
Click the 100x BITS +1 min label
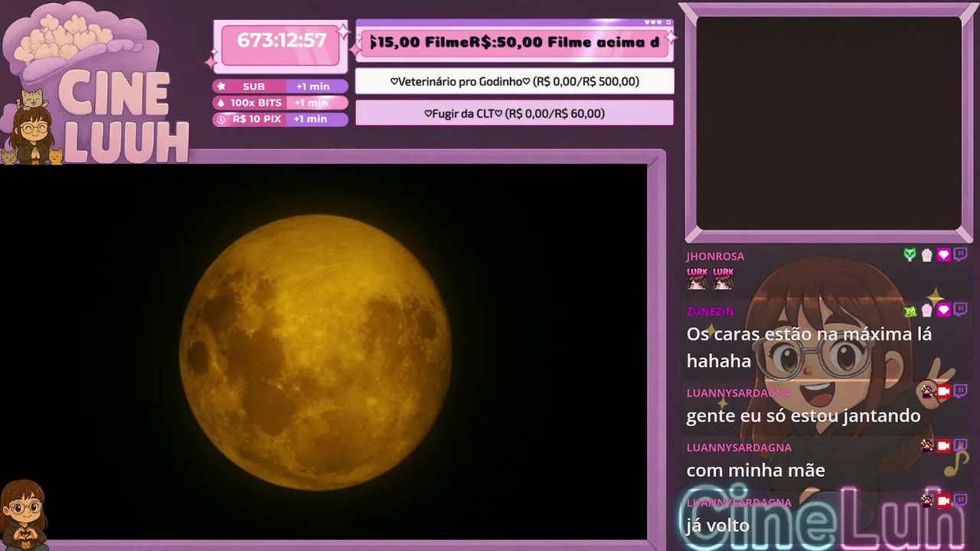pyautogui.click(x=280, y=103)
